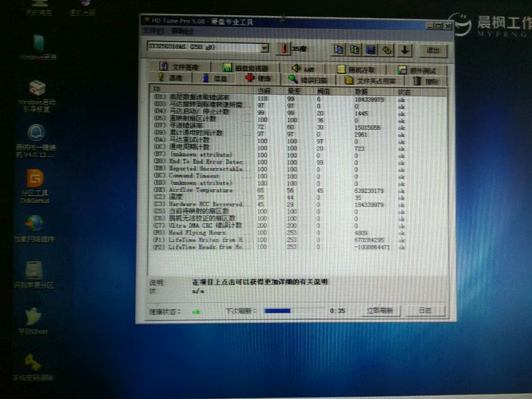This screenshot has height=399, width=532.
Task: Click the ID column header
Action: [202, 89]
